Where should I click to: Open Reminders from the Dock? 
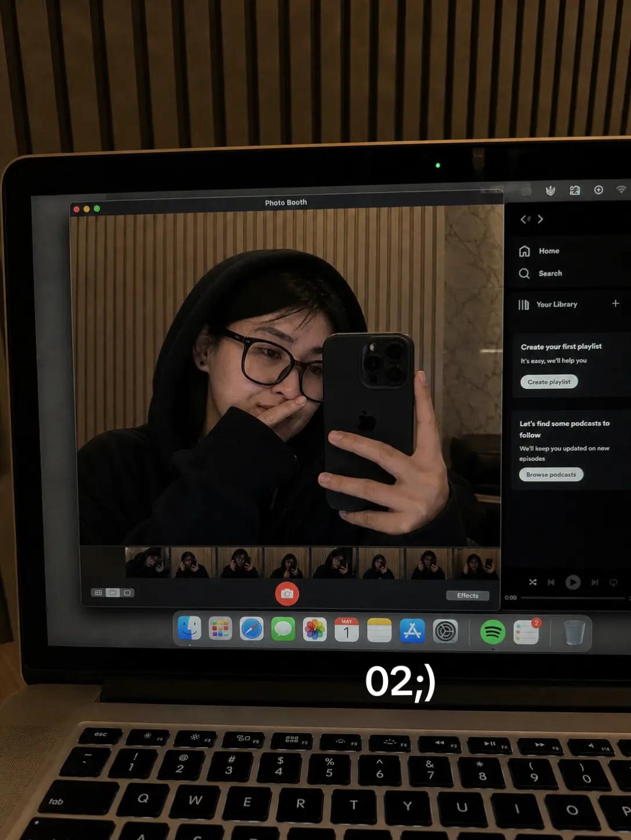coord(526,632)
